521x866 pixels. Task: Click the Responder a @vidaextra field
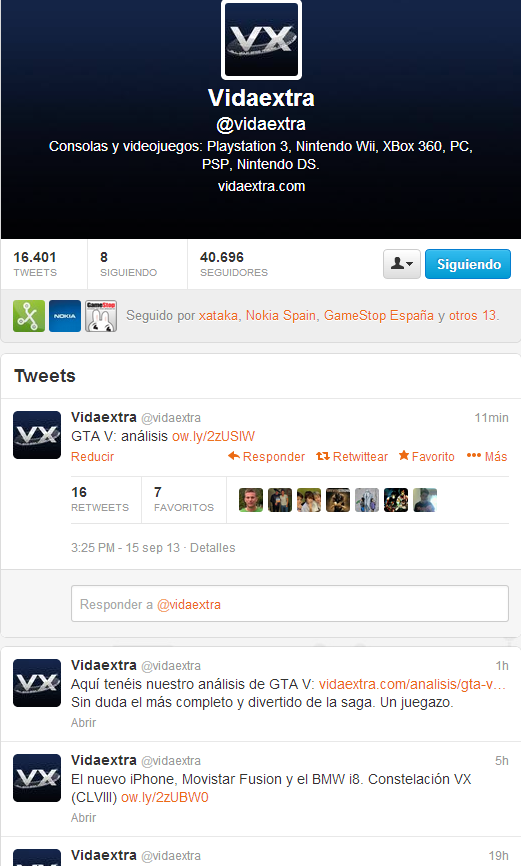290,604
